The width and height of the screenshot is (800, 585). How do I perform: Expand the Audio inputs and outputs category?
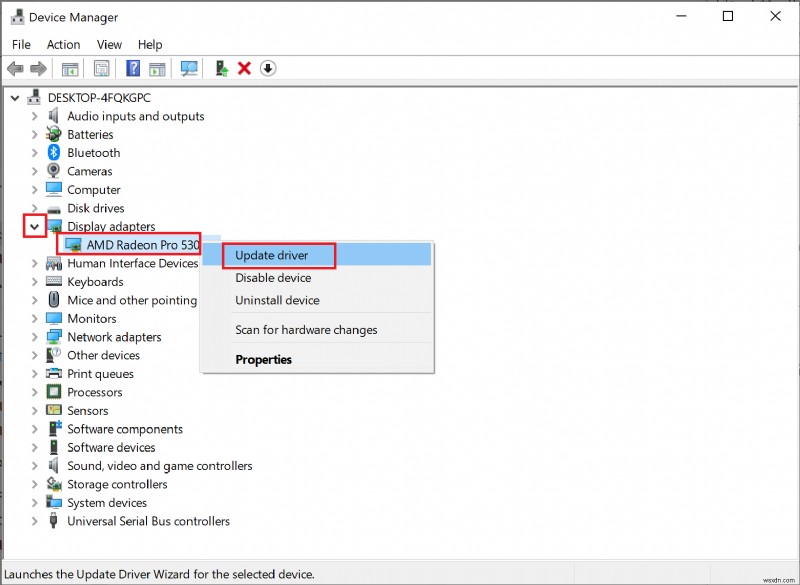coord(34,116)
